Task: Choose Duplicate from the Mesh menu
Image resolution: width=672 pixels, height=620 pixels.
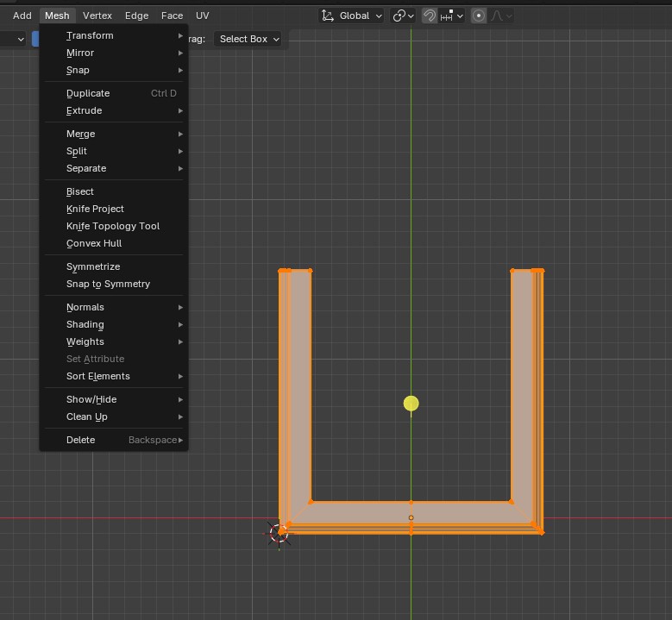Action: [x=114, y=93]
